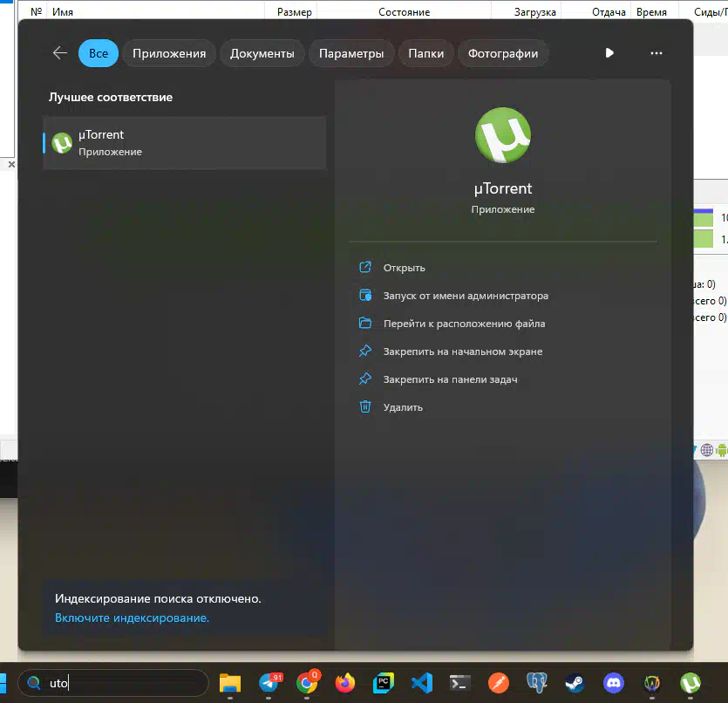Click Открыть to launch µTorrent
Screen dimensions: 728x703
(404, 268)
